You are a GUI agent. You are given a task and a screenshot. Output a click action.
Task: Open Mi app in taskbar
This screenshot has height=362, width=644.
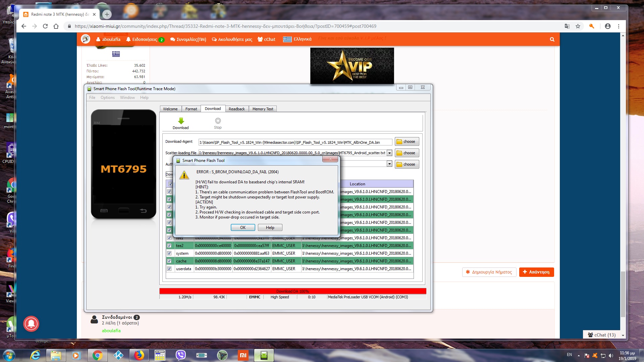pos(243,355)
